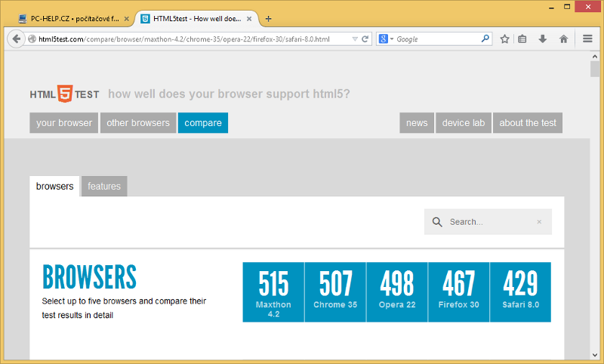Go to the 'device lab' page
Image resolution: width=604 pixels, height=364 pixels.
click(464, 123)
